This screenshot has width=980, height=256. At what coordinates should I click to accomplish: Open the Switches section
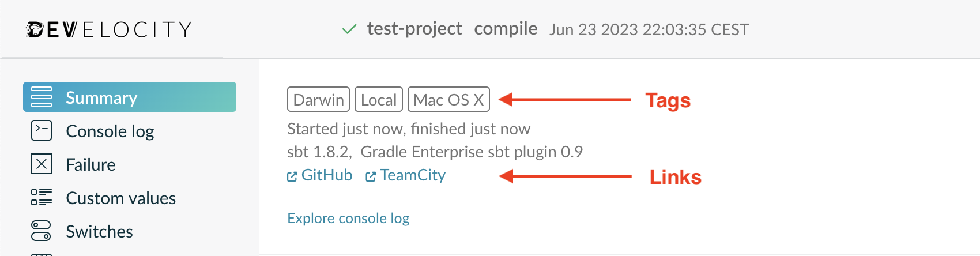pos(99,232)
